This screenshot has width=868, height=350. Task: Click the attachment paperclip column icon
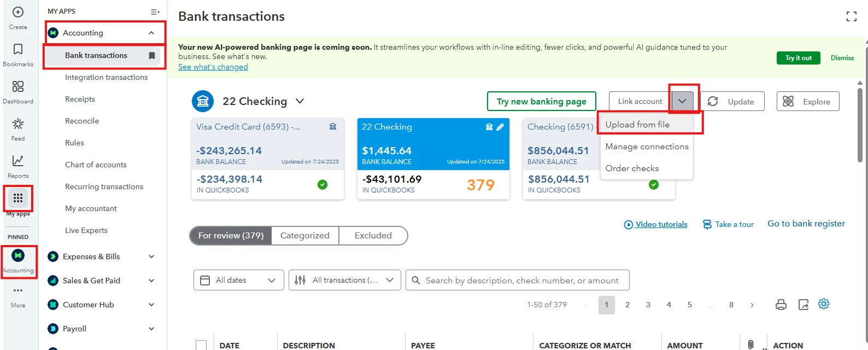[x=751, y=345]
